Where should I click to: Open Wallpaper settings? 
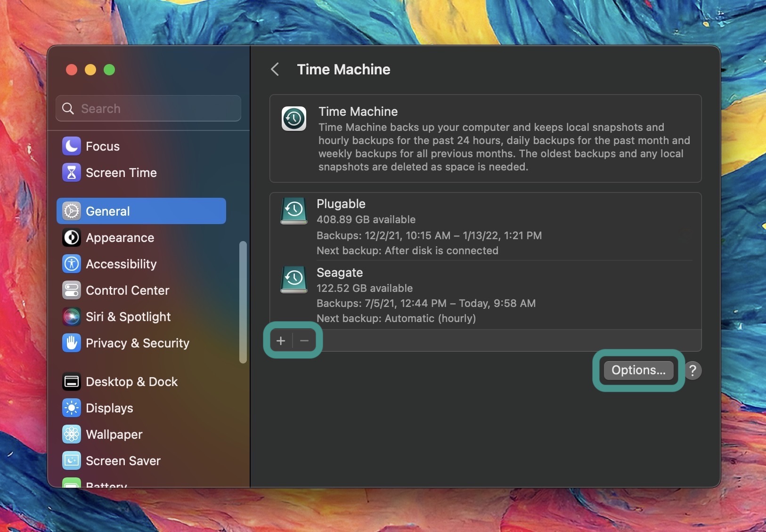[x=114, y=435]
